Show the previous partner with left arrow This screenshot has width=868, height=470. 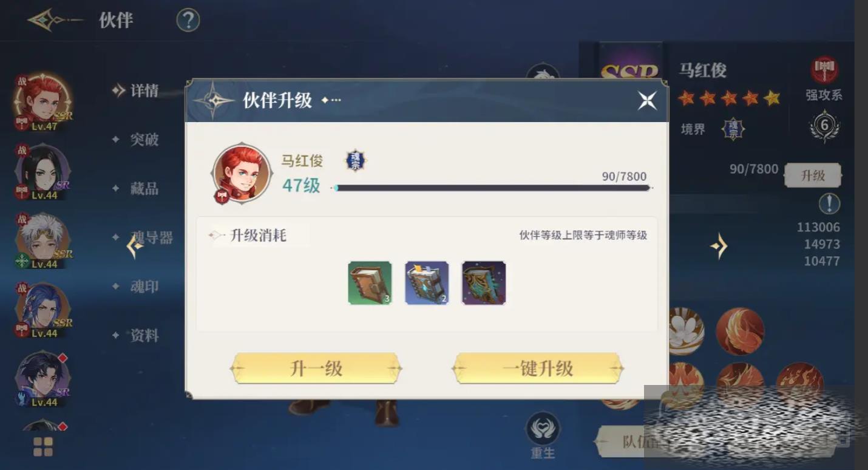coord(135,246)
